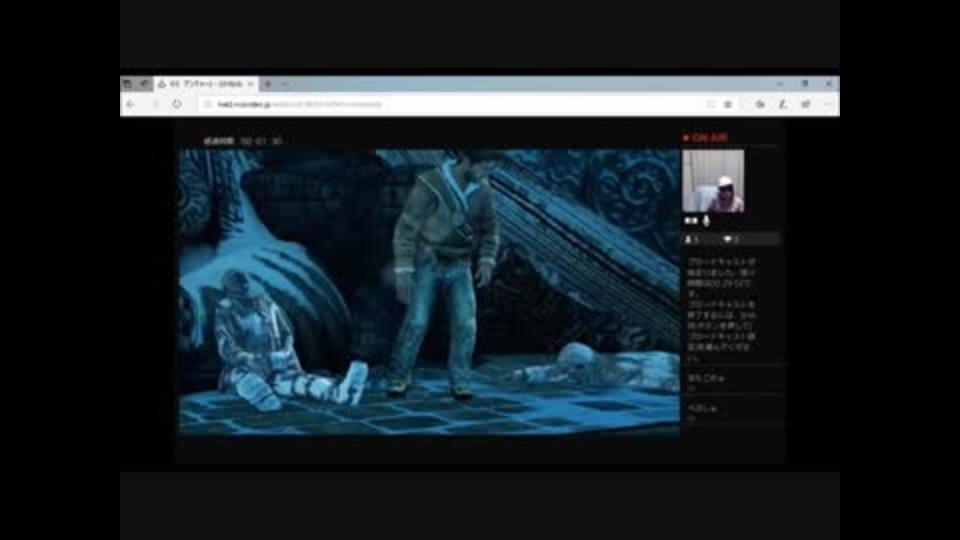
Task: Click the viewer count person icon
Action: tap(688, 239)
